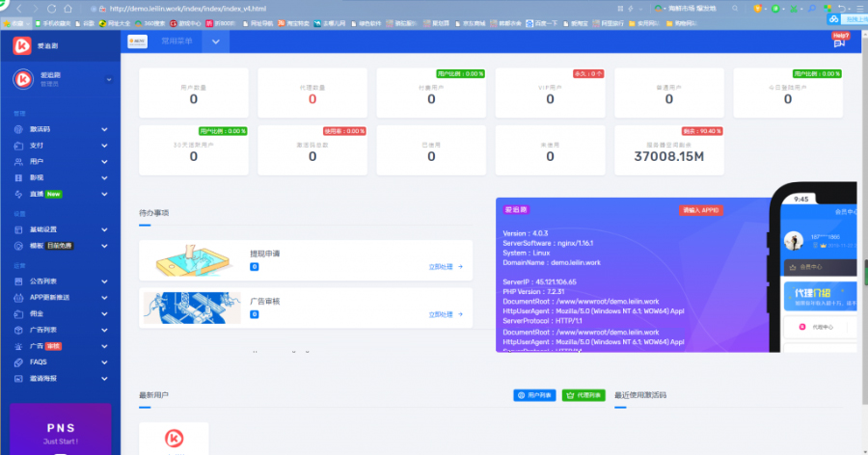Click the 百度一下 bookmark
Viewport: 868px width, 455px height.
541,23
